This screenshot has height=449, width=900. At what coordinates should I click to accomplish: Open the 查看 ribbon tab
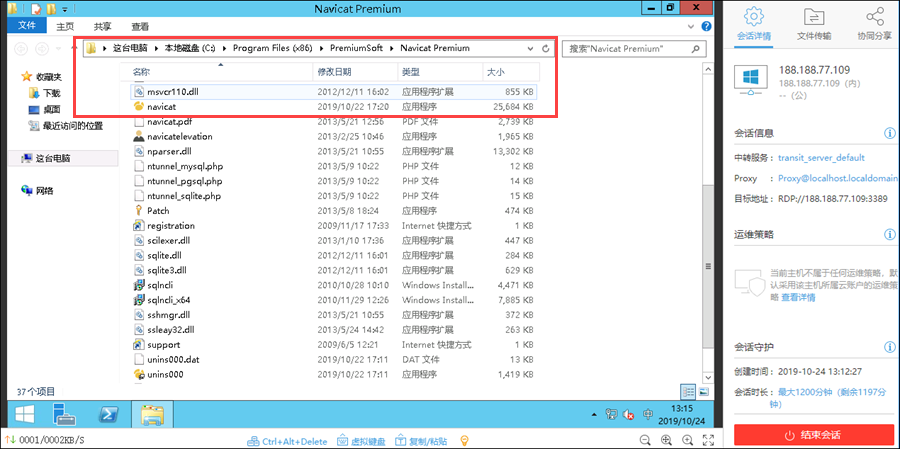(x=140, y=27)
